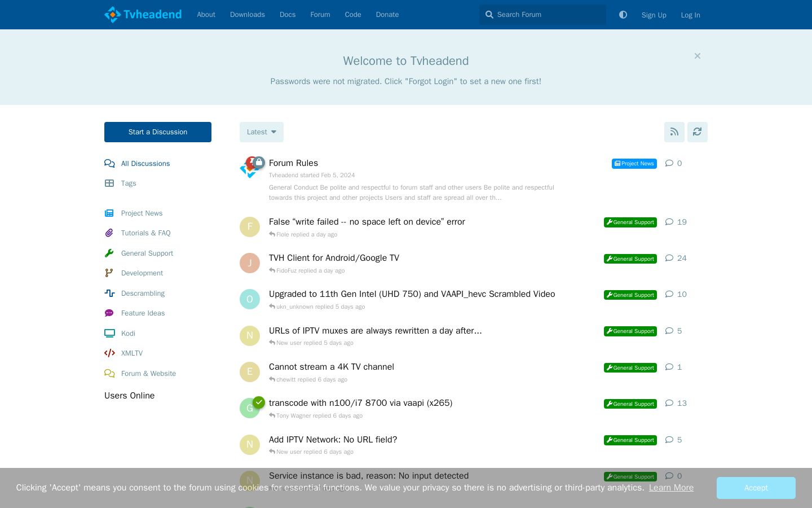The height and width of the screenshot is (508, 812).
Task: Click the Project News tag badge
Action: tap(634, 164)
